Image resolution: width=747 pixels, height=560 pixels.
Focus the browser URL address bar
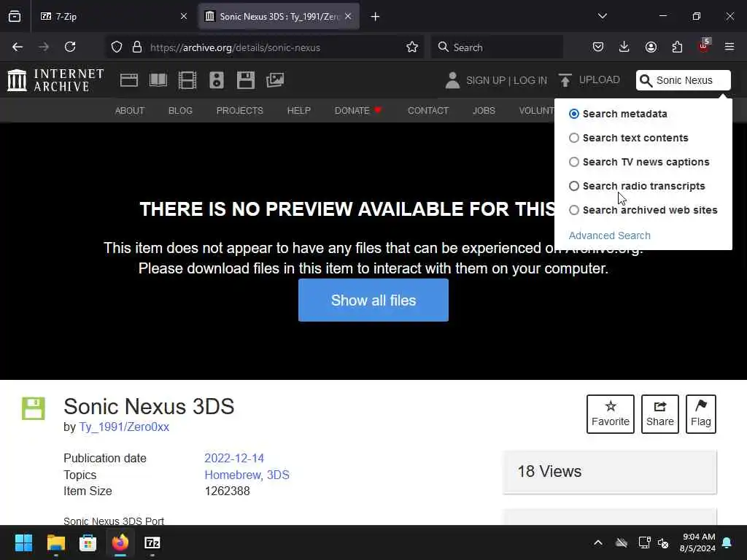pos(264,47)
